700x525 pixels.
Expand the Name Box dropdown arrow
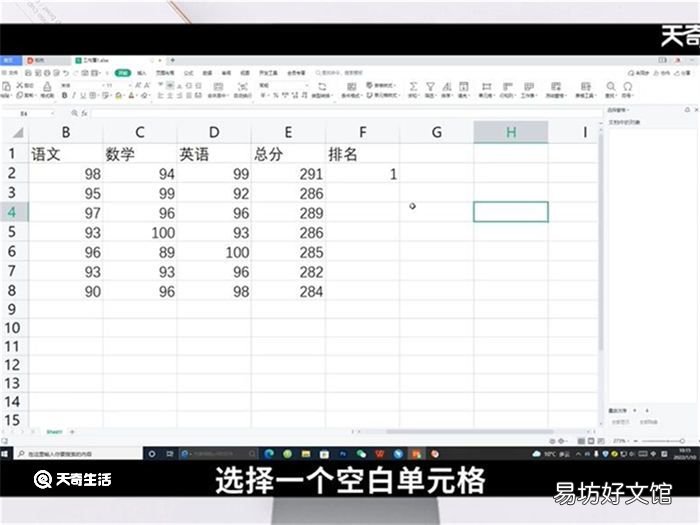53,114
